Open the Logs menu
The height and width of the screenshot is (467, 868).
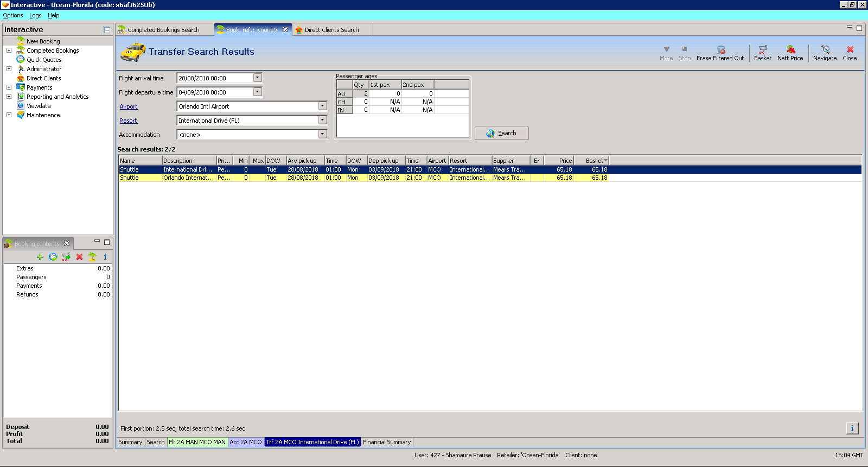click(x=35, y=15)
